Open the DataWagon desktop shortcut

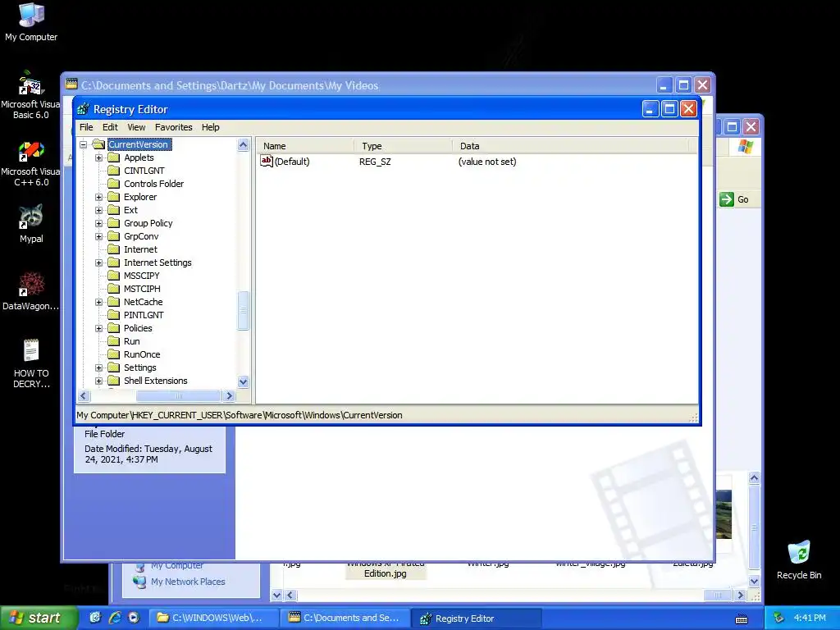[x=31, y=291]
